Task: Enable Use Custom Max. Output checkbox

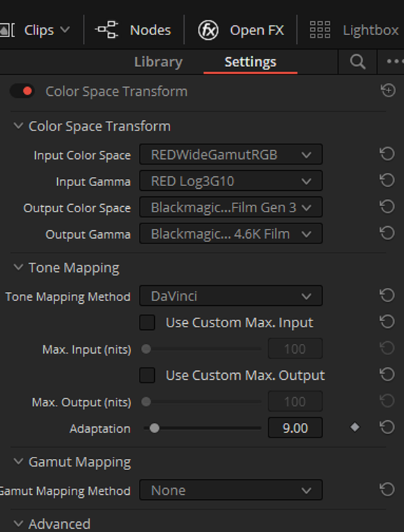Action: [x=147, y=375]
